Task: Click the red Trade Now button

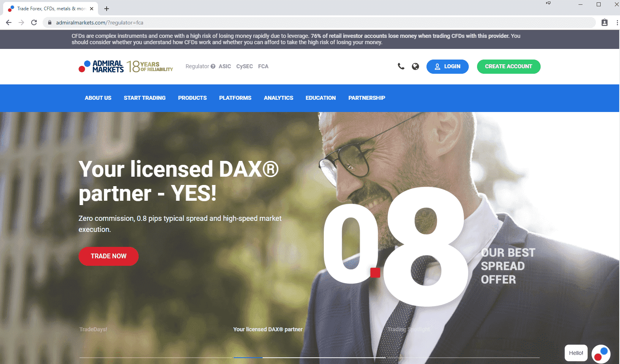Action: tap(109, 256)
